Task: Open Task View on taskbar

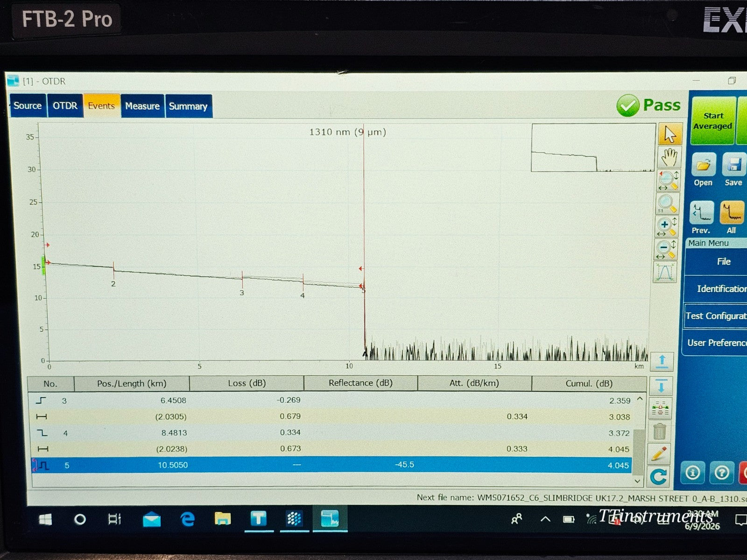Action: point(115,519)
